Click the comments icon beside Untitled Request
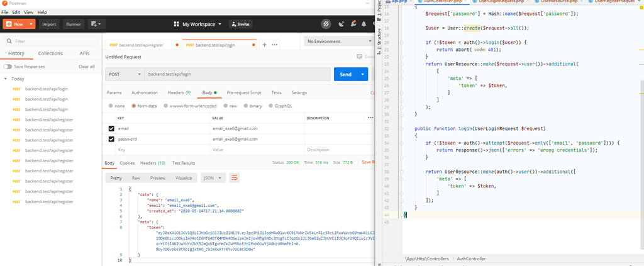This screenshot has height=266, width=644. click(x=360, y=57)
